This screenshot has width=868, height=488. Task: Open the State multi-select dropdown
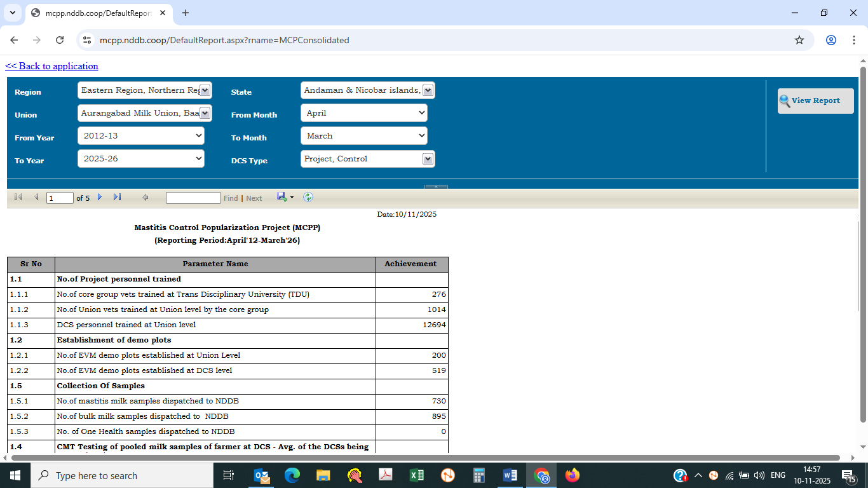click(x=428, y=90)
